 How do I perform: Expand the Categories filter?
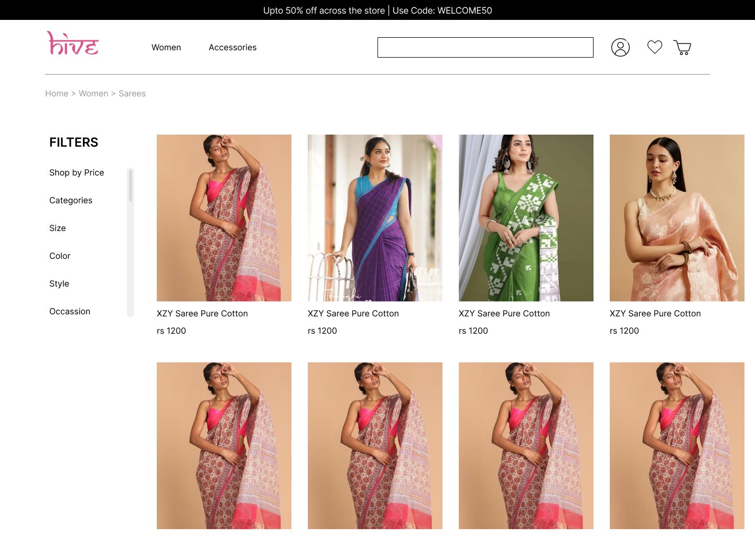point(71,200)
